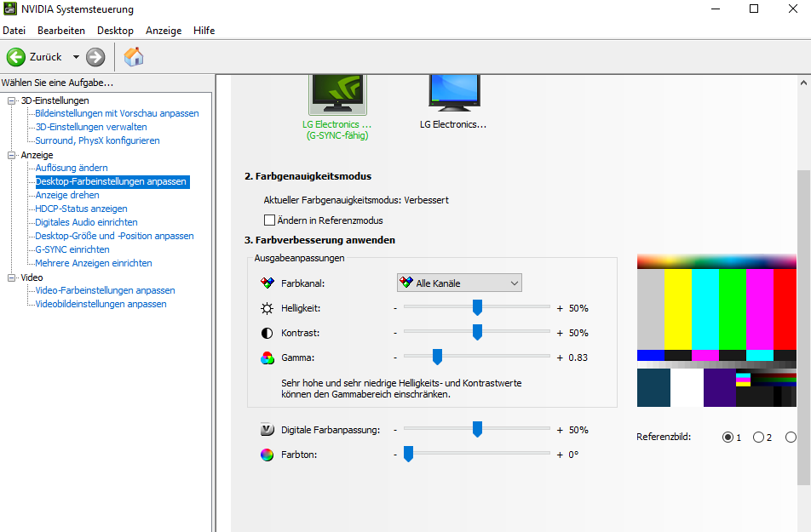Click the grey forward arrow icon
The height and width of the screenshot is (532, 811).
[95, 57]
